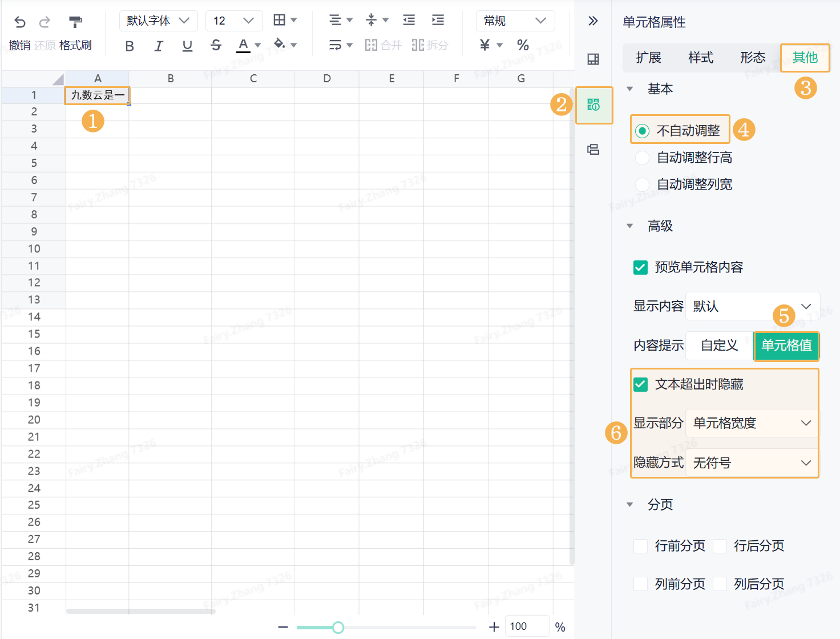Viewport: 840px width, 639px height.
Task: Enable the 行前分页 checkbox
Action: [640, 546]
